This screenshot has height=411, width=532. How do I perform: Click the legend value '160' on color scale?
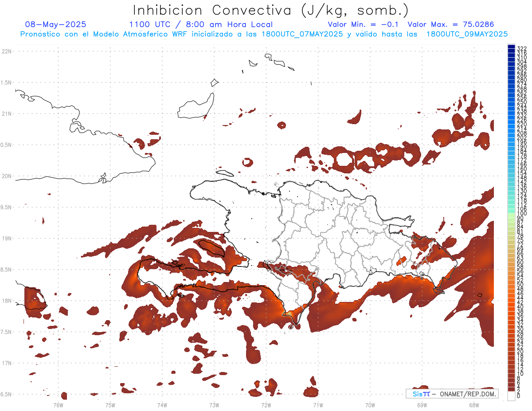(x=522, y=169)
